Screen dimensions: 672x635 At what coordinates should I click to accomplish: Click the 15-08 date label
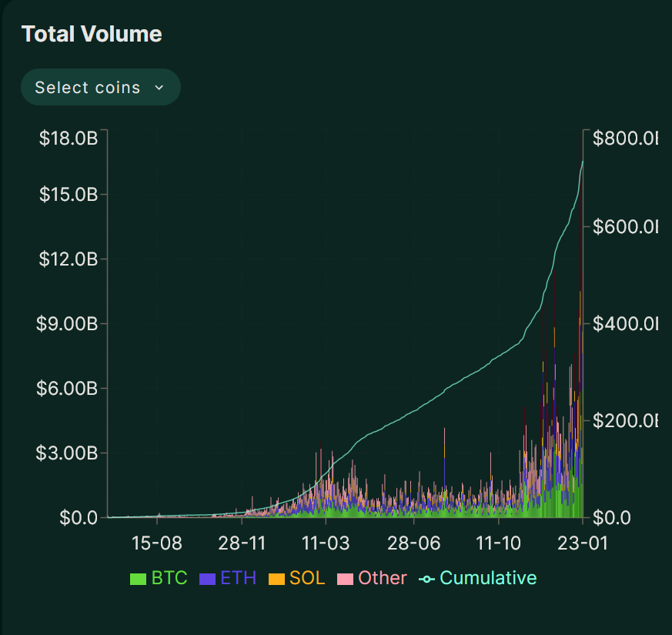click(x=157, y=543)
